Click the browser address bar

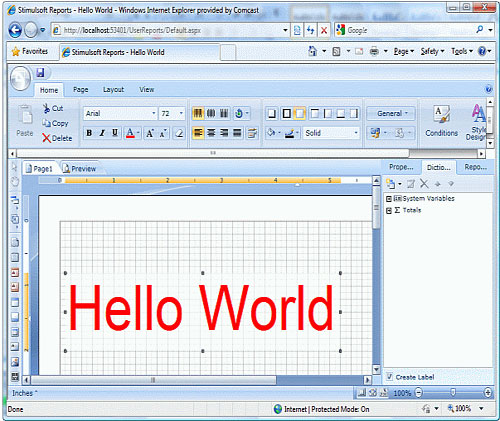pos(170,30)
